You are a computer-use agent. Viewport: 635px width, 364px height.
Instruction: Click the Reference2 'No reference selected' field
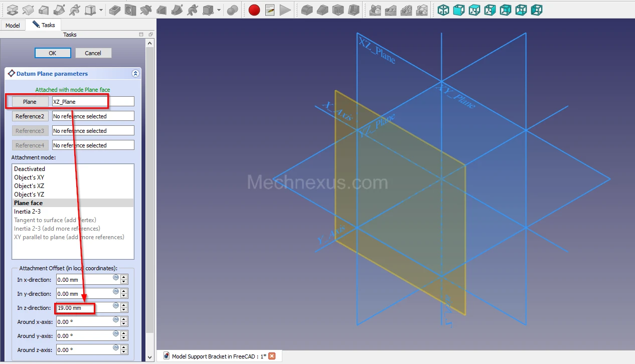(x=93, y=116)
